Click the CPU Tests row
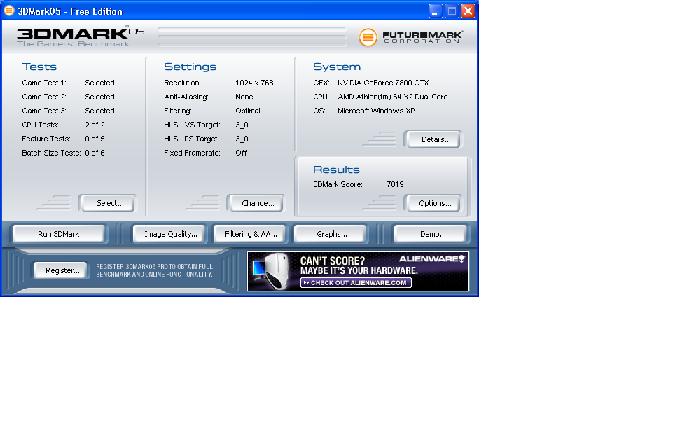This screenshot has height=424, width=684. pyautogui.click(x=63, y=124)
